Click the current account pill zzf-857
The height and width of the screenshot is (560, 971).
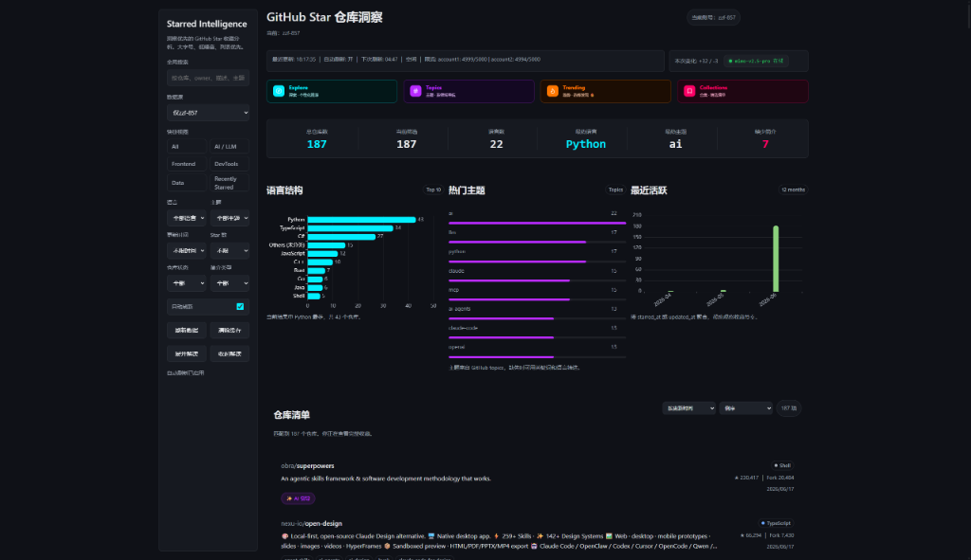point(713,17)
